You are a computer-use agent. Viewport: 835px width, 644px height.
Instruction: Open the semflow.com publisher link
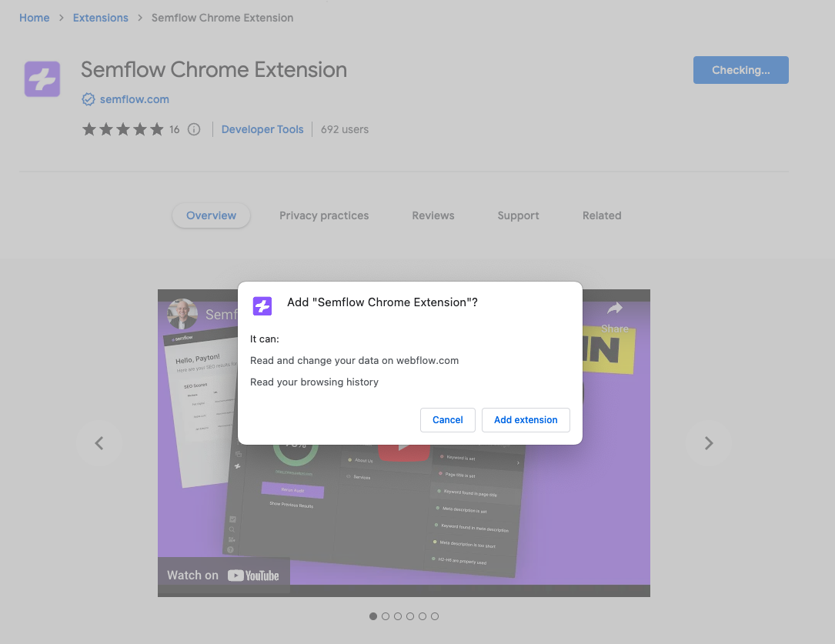[134, 99]
